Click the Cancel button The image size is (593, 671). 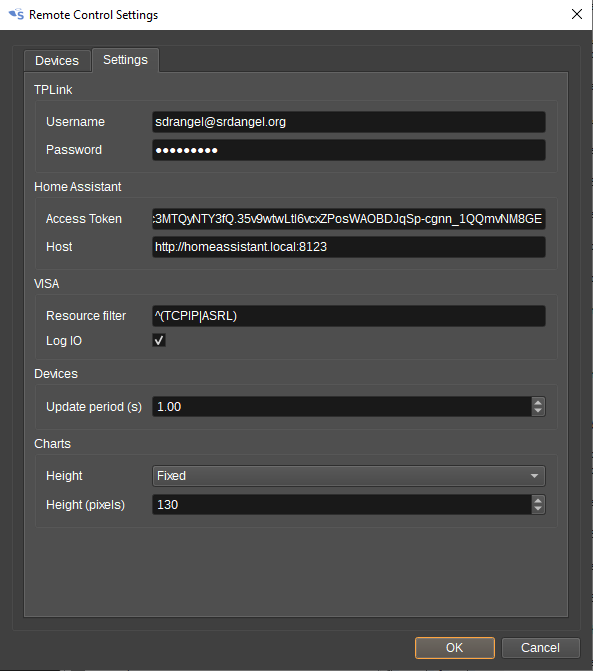tap(540, 648)
